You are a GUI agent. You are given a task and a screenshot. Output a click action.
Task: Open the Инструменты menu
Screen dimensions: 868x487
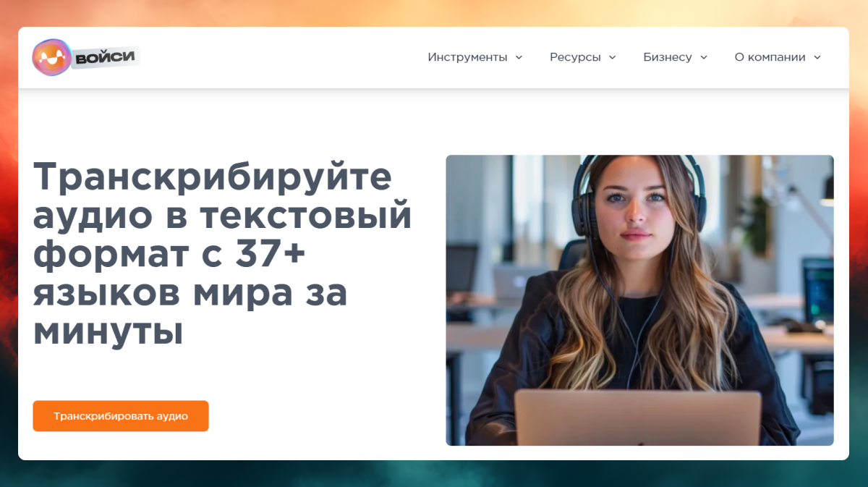tap(467, 57)
